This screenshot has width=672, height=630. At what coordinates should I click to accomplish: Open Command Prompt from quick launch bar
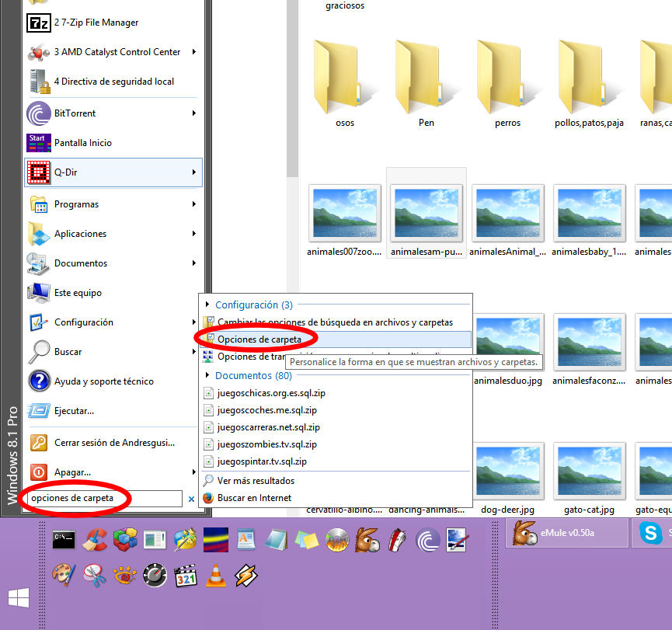(64, 540)
